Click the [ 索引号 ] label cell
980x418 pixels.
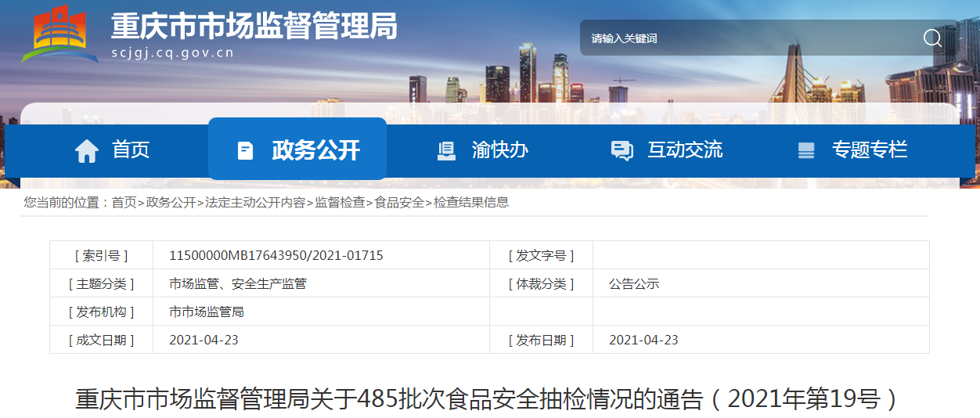point(101,255)
